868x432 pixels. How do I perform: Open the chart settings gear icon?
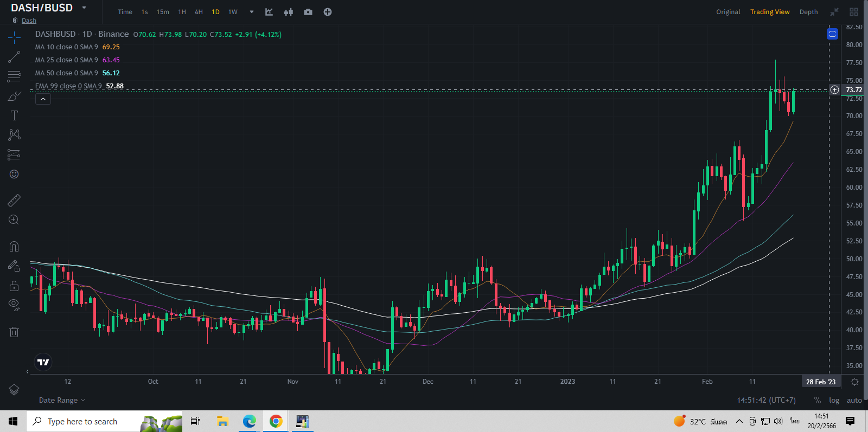click(x=854, y=382)
